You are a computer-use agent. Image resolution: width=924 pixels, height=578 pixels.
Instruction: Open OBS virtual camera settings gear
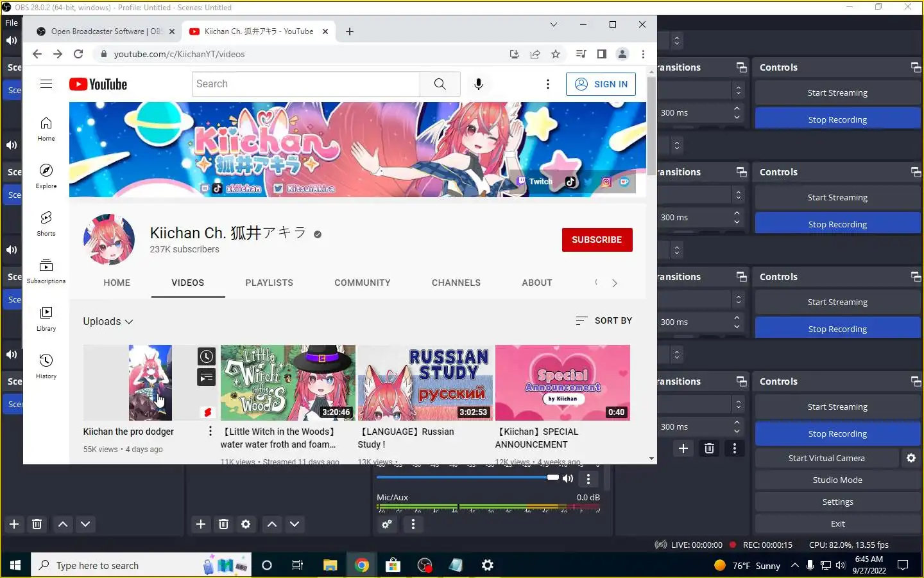911,458
